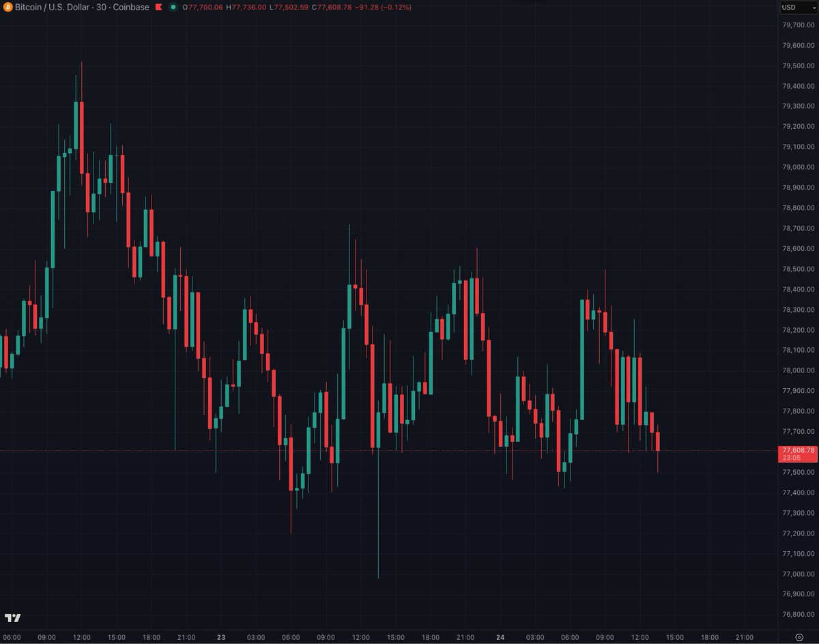Click the green market status indicator
819x644 pixels.
point(174,8)
